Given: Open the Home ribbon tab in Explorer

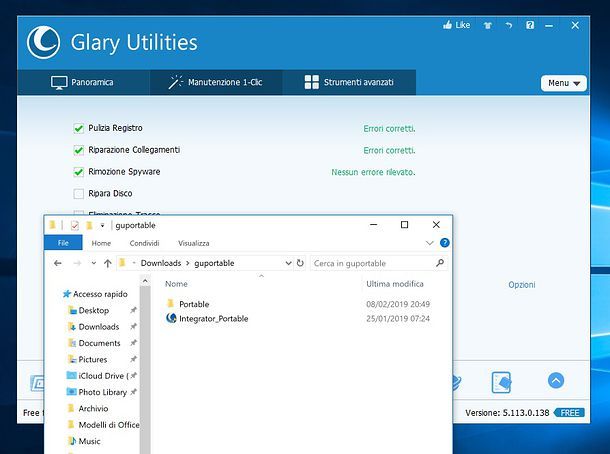Looking at the screenshot, I should (101, 243).
